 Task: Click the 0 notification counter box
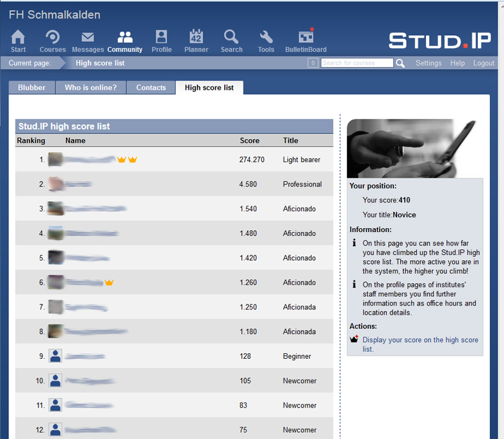coord(313,63)
